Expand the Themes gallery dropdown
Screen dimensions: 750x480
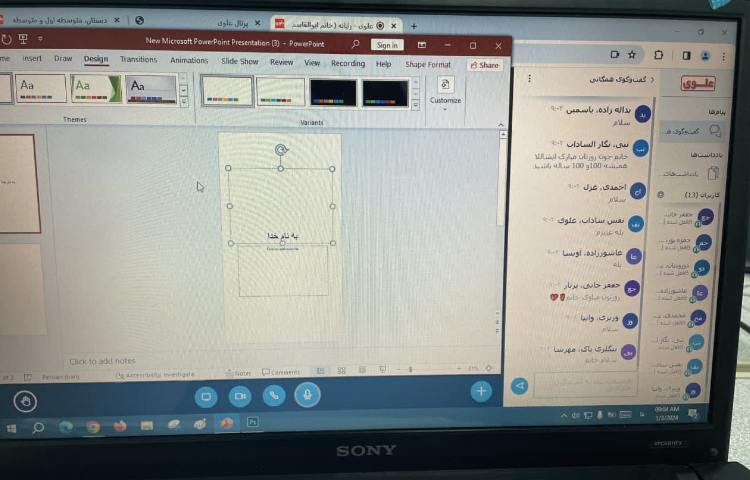185,102
